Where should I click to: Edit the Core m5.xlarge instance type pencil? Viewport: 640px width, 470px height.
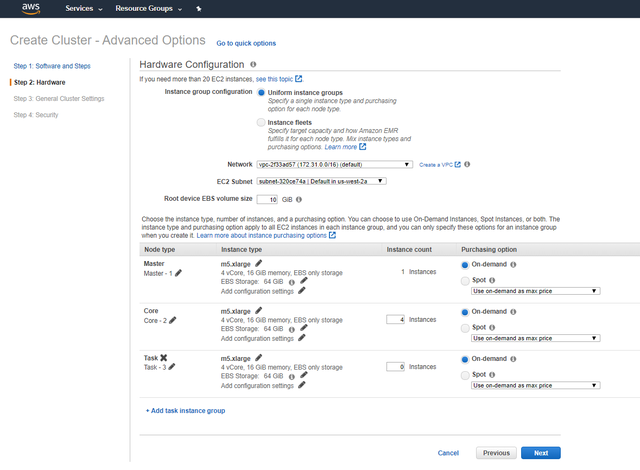(x=259, y=310)
